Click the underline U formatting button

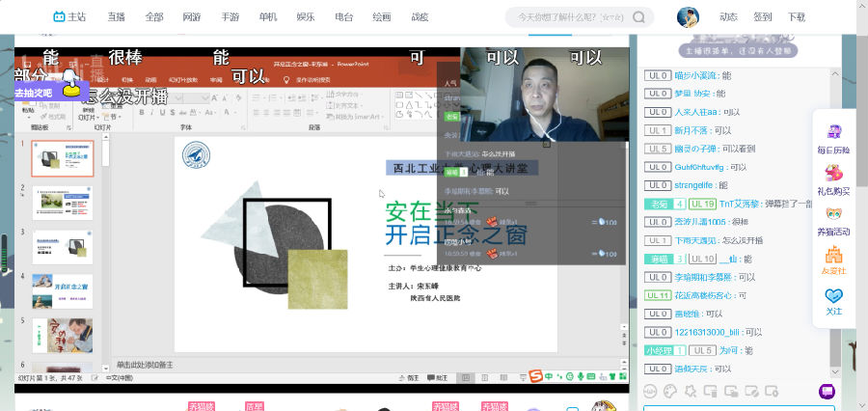pos(163,113)
